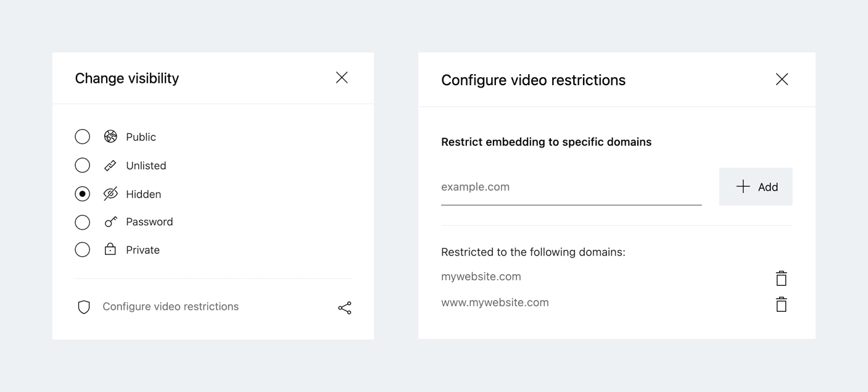Pick the Private radio button
The image size is (868, 392).
(82, 249)
